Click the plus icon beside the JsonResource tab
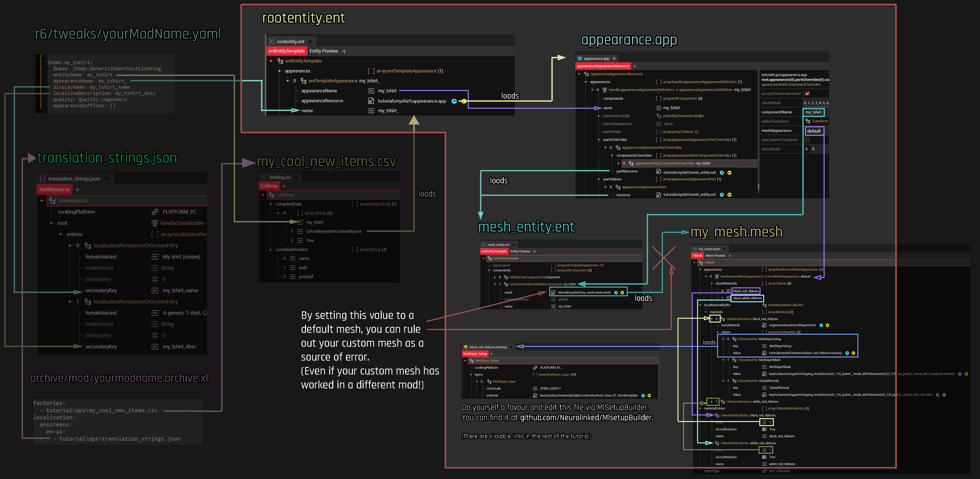The image size is (980, 479). pyautogui.click(x=78, y=189)
